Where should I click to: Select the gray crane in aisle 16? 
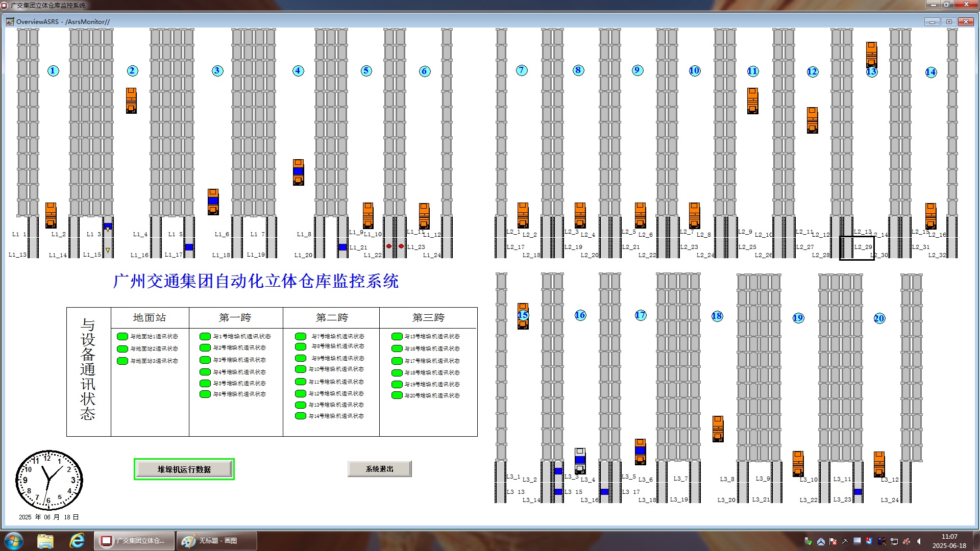click(x=580, y=461)
